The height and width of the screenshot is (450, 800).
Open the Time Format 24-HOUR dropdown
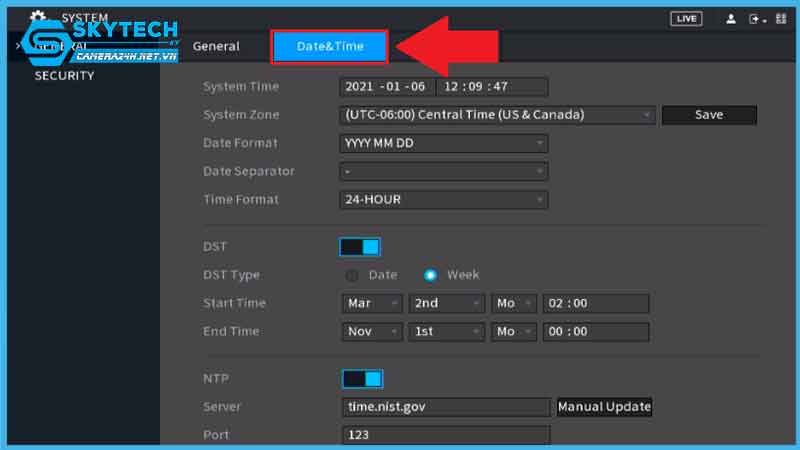444,200
